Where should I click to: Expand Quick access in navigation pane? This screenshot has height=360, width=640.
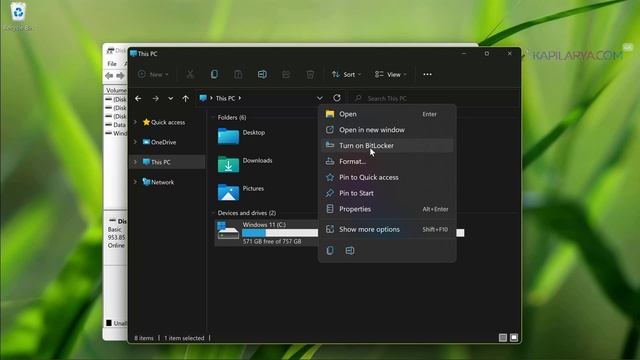(x=135, y=122)
